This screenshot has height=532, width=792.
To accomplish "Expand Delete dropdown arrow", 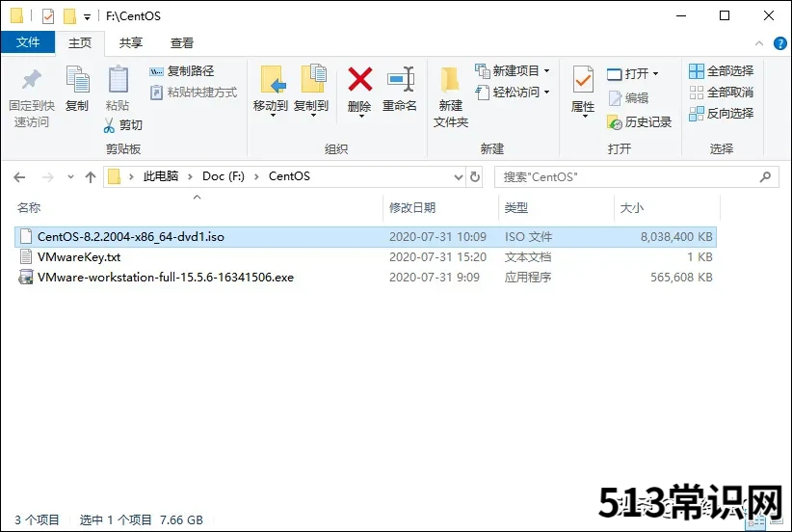I will point(361,117).
